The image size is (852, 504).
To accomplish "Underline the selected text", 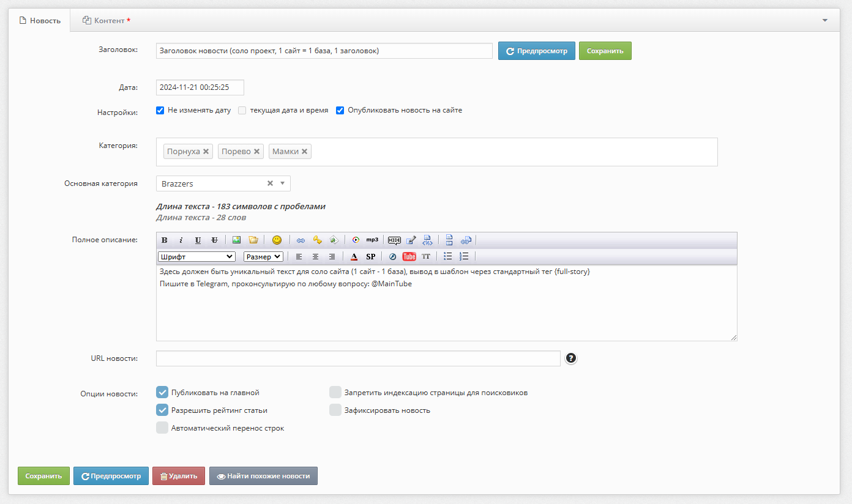I will [x=198, y=240].
